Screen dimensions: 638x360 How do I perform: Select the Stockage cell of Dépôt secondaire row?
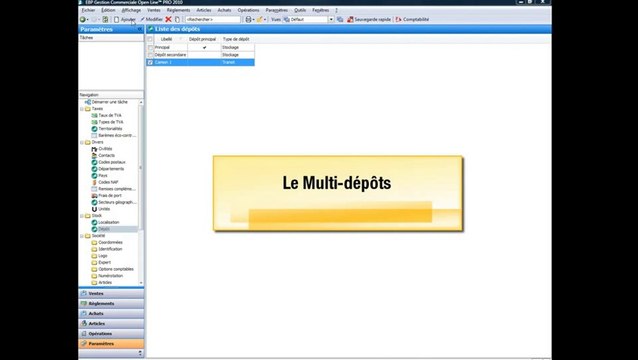click(237, 55)
